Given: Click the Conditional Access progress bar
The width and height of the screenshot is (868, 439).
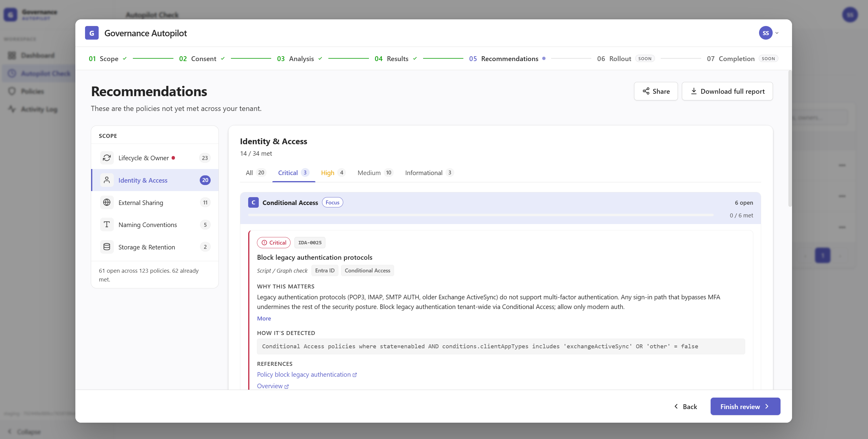Looking at the screenshot, I should [481, 215].
